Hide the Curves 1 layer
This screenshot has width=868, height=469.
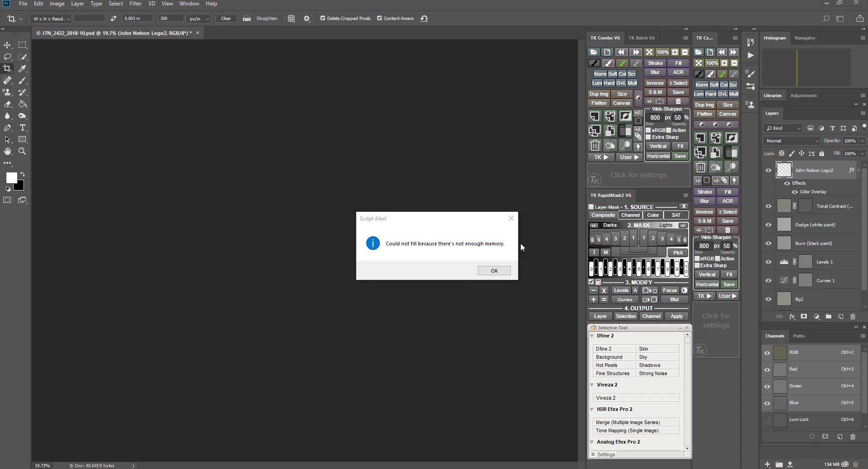tap(768, 281)
